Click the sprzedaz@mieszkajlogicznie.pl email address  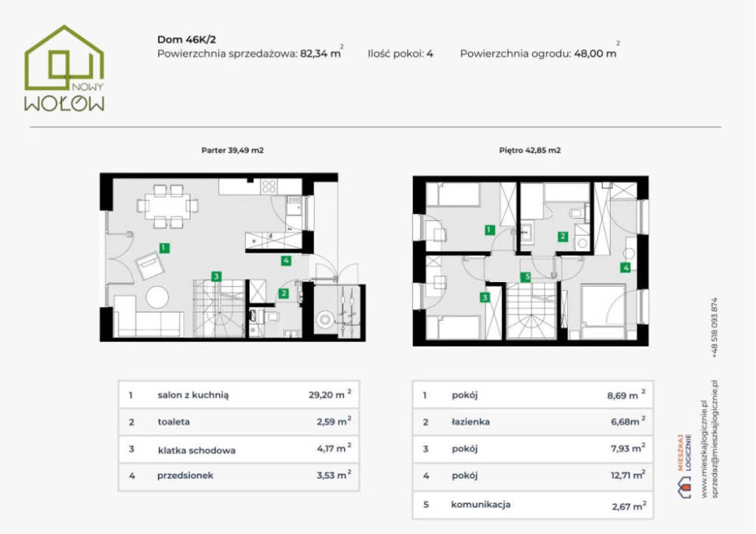(x=715, y=439)
